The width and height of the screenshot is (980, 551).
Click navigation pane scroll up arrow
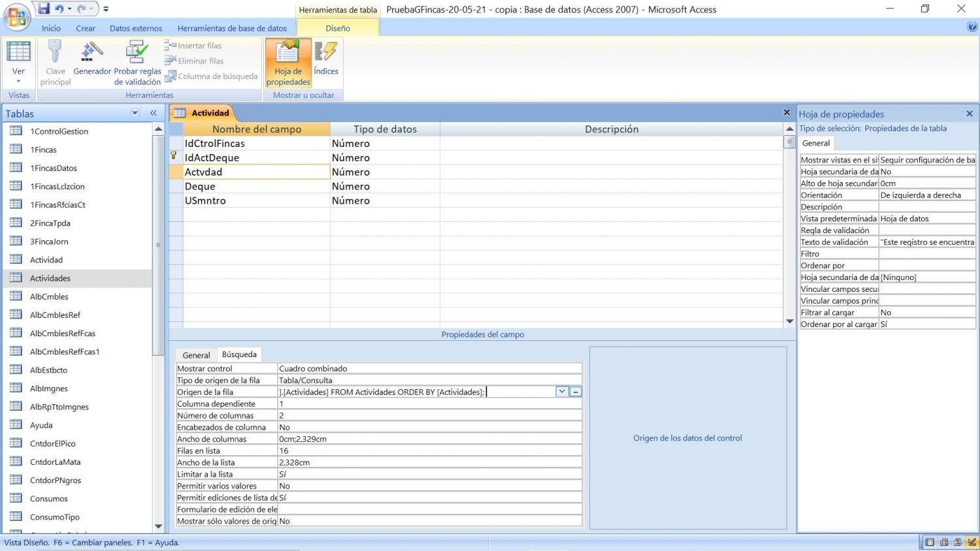click(x=158, y=129)
